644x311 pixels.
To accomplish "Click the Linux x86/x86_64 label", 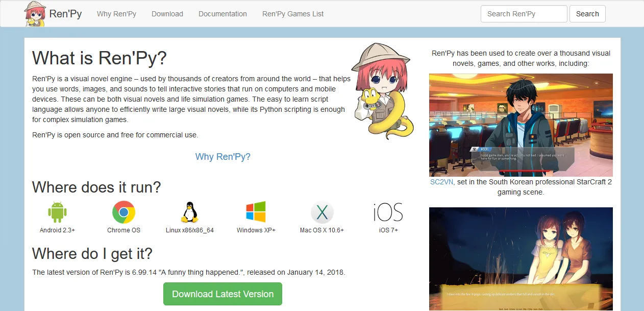I will (x=190, y=230).
